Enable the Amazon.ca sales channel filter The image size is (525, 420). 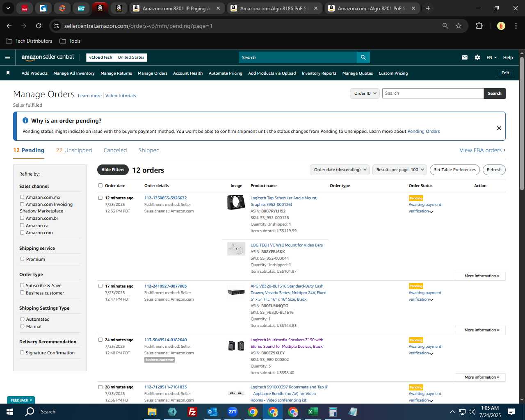[x=22, y=225]
